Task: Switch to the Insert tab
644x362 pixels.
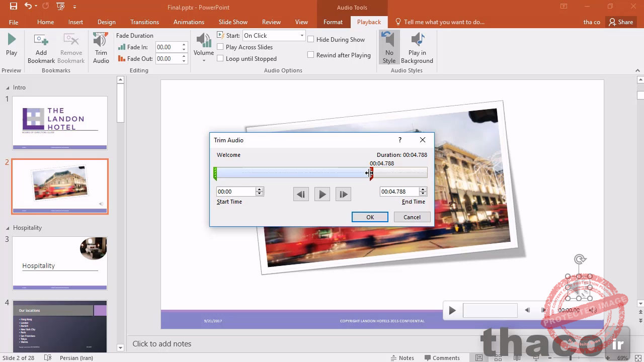Action: point(75,22)
